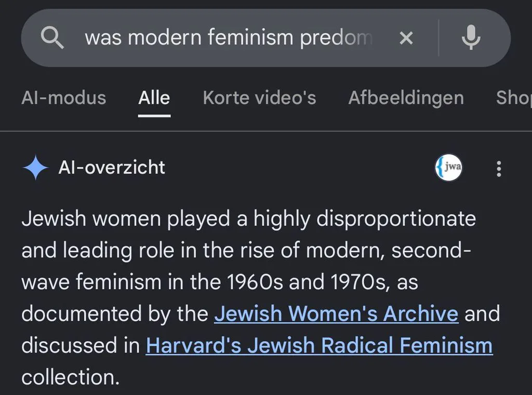532x395 pixels.
Task: Follow the Jewish Women's Archive link
Action: coord(336,314)
